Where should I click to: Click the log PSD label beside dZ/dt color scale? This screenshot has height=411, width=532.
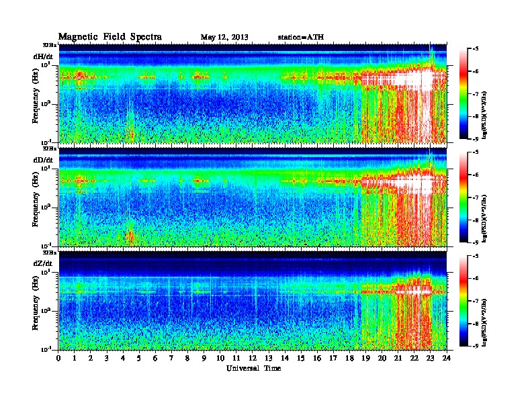pos(485,322)
